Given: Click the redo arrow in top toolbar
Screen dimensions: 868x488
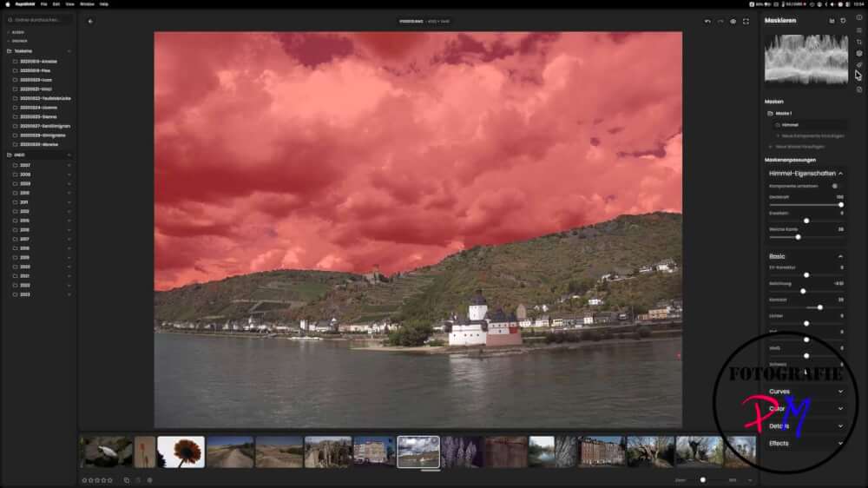Looking at the screenshot, I should pos(720,22).
